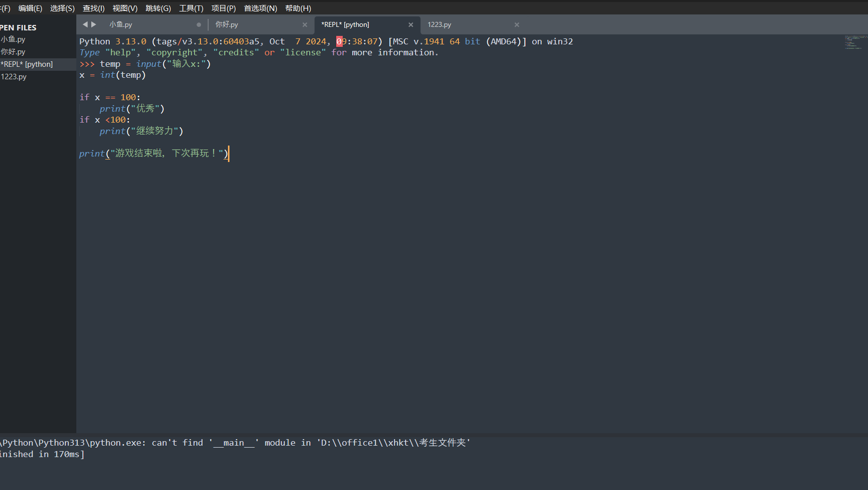Open 小鱼.py in sidebar open files
The width and height of the screenshot is (868, 490).
38,39
